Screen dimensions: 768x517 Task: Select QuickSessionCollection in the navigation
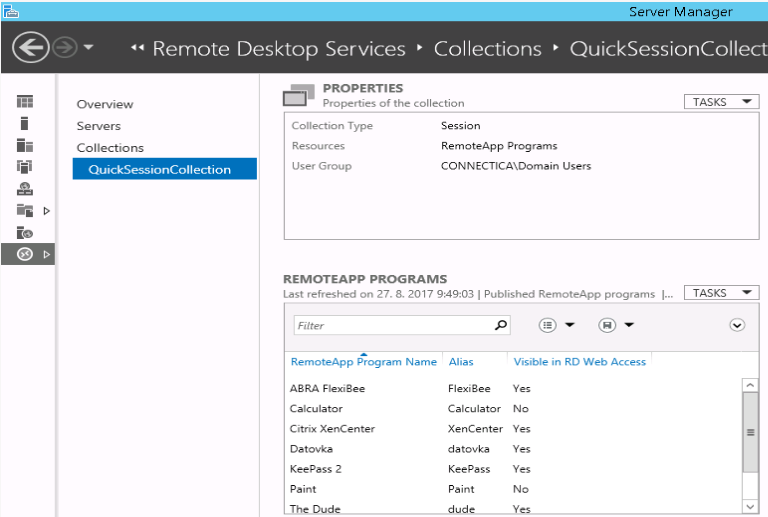(x=165, y=169)
